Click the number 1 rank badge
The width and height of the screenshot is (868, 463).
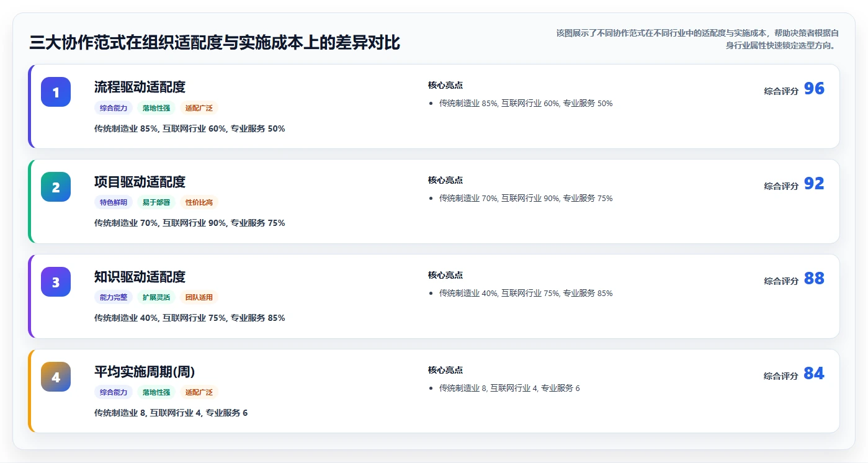click(56, 92)
